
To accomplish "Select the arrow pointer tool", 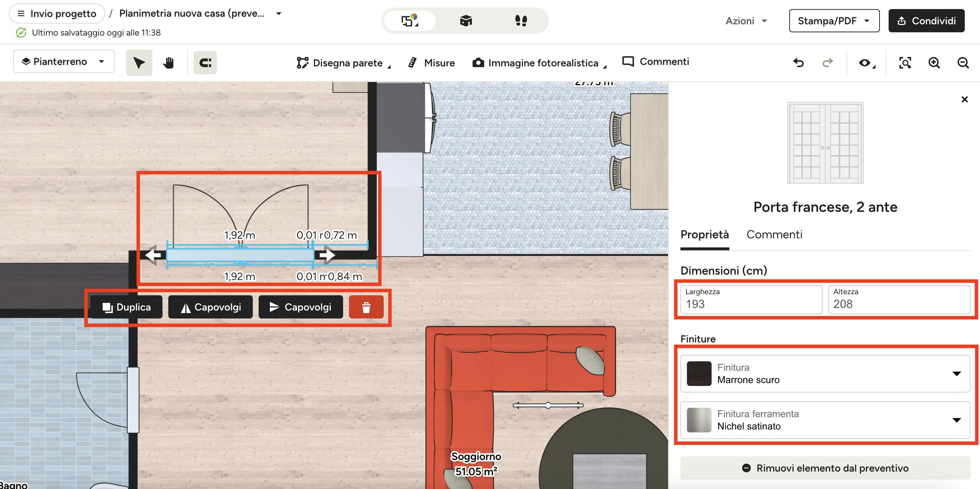I will (x=139, y=62).
